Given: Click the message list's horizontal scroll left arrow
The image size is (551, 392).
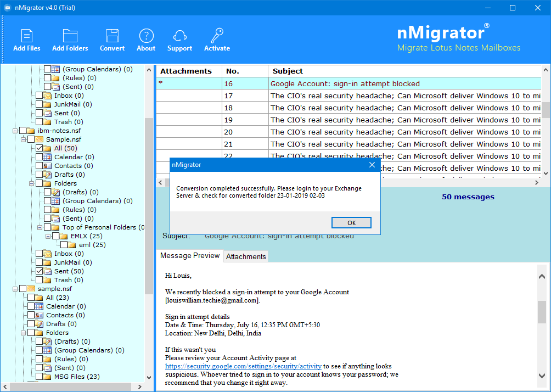Looking at the screenshot, I should (x=161, y=182).
